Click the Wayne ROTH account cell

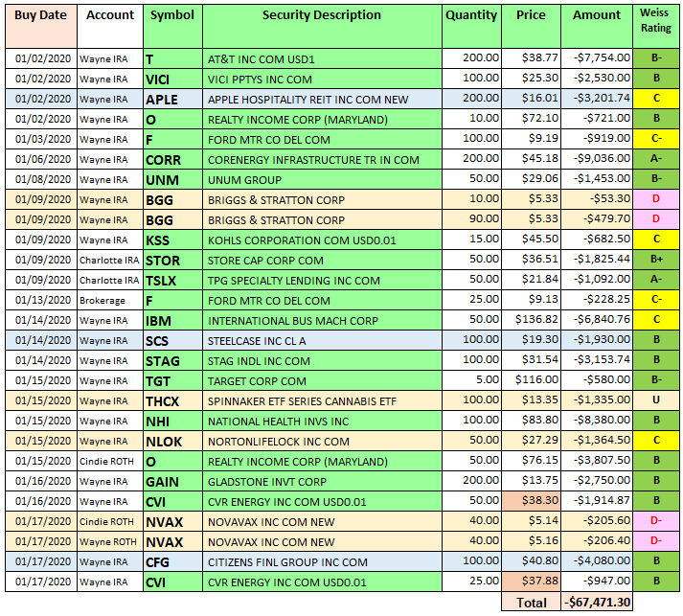click(x=106, y=541)
